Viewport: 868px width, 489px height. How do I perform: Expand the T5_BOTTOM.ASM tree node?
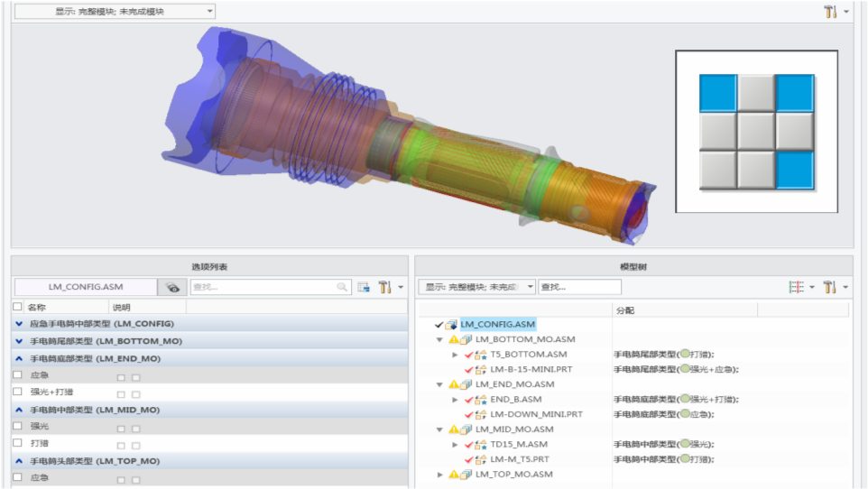coord(455,355)
